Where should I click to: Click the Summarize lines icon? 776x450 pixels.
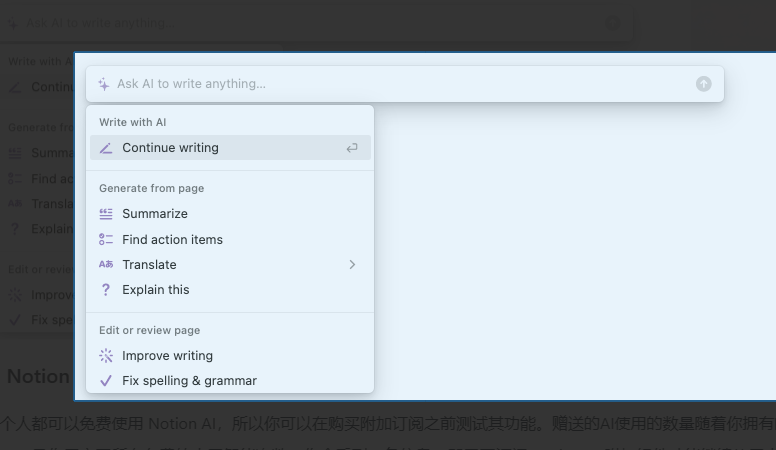pos(106,214)
